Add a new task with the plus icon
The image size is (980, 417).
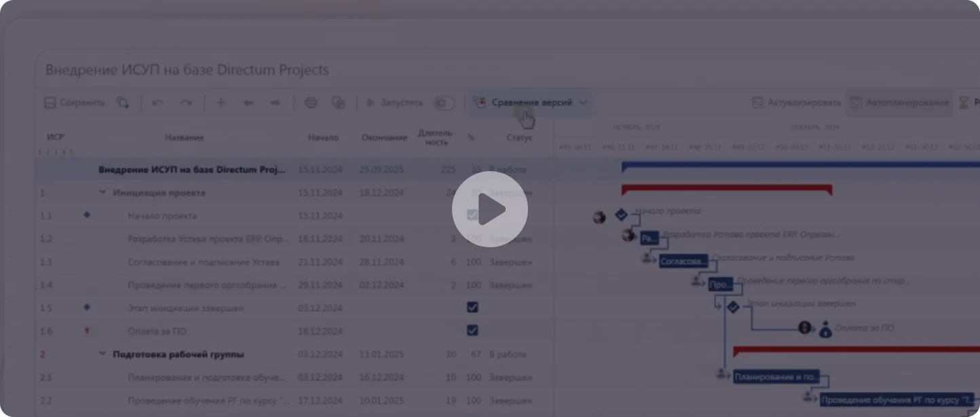(221, 103)
